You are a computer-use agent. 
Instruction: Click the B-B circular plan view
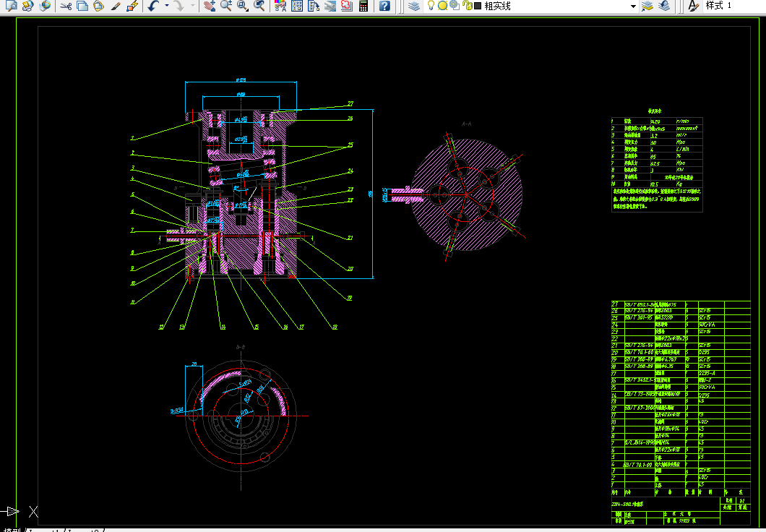[241, 416]
